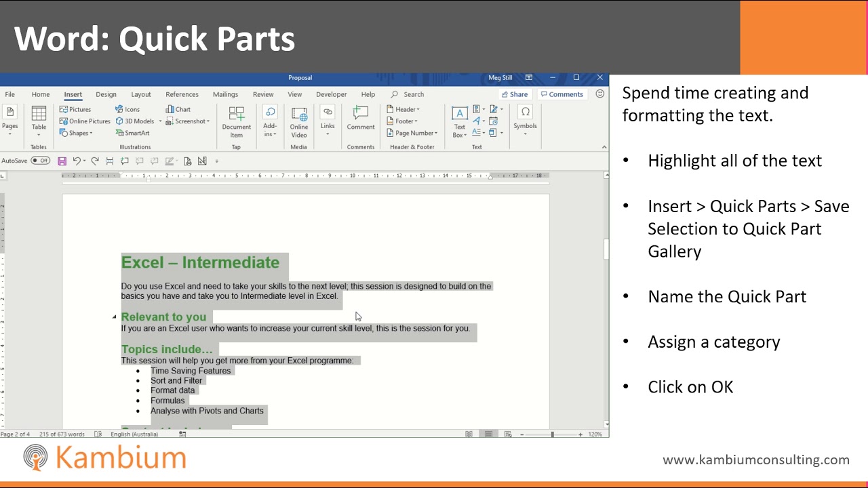Save the document using the toolbar icon
This screenshot has height=488, width=868.
[62, 161]
